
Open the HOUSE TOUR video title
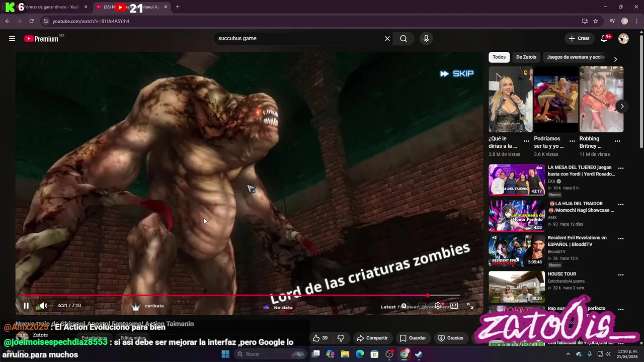tap(562, 274)
